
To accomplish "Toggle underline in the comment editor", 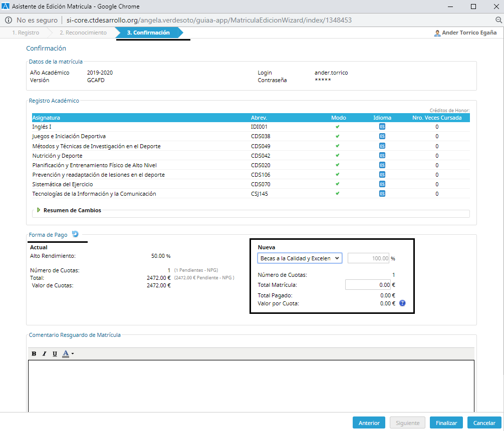I will (x=55, y=354).
